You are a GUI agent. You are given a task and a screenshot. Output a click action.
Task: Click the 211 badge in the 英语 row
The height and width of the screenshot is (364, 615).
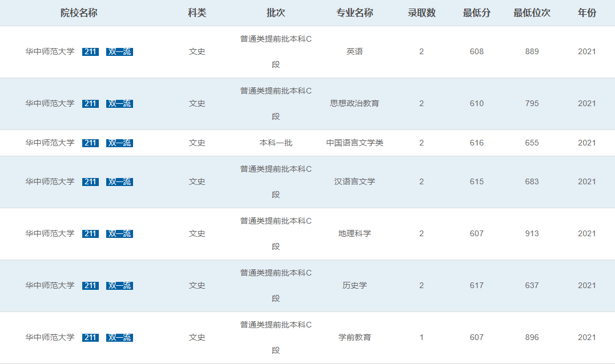coord(90,52)
